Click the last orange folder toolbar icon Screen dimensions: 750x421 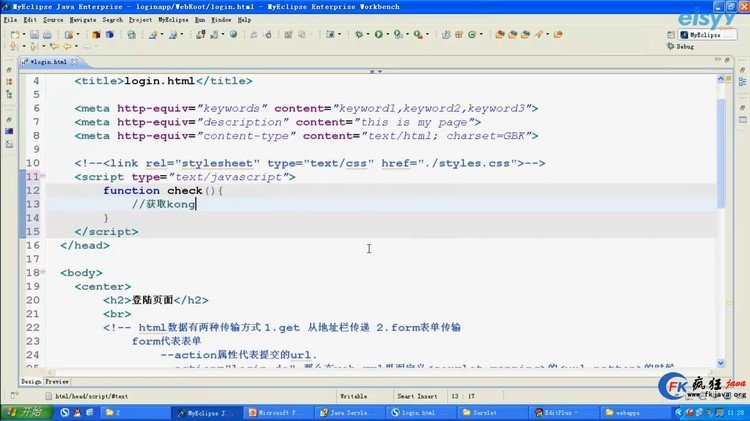558,34
